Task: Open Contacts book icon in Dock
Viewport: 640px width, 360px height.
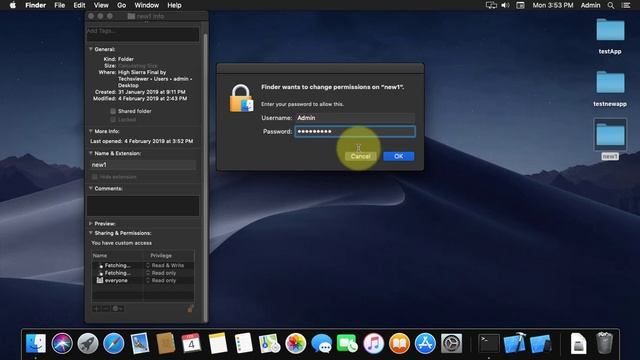Action: (166, 343)
